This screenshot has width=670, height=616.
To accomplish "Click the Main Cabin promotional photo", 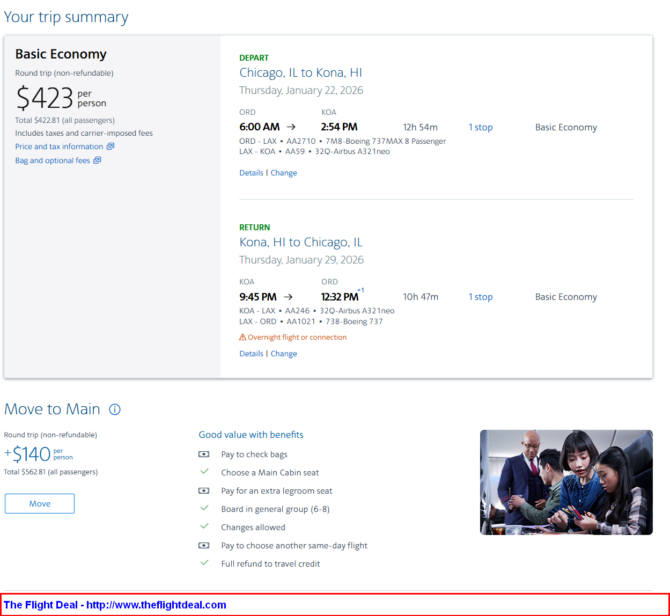I will point(566,482).
